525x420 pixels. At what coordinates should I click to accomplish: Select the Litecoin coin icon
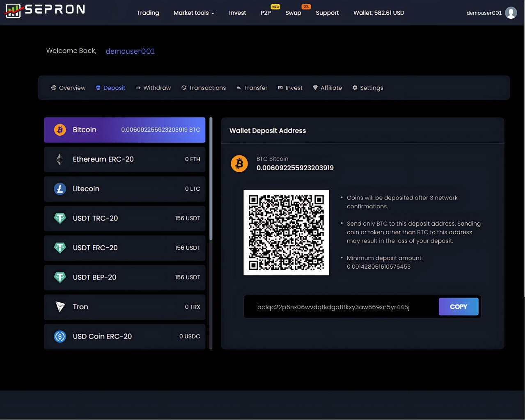[x=60, y=189]
